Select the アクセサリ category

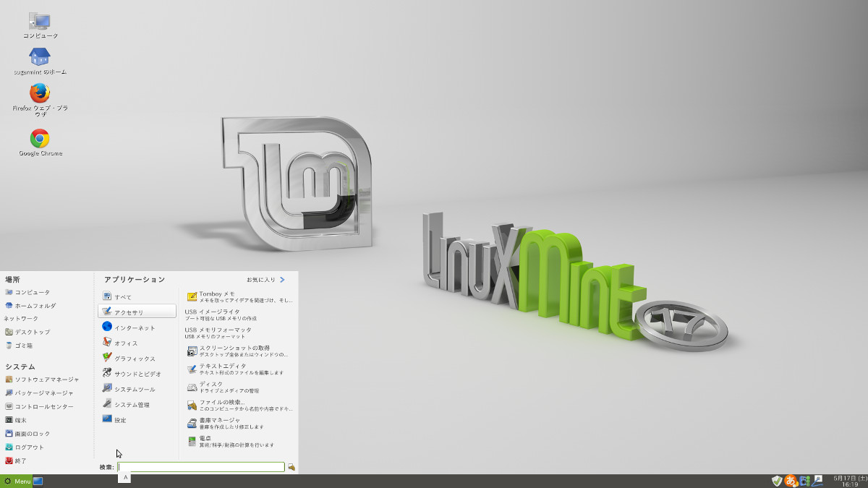137,312
